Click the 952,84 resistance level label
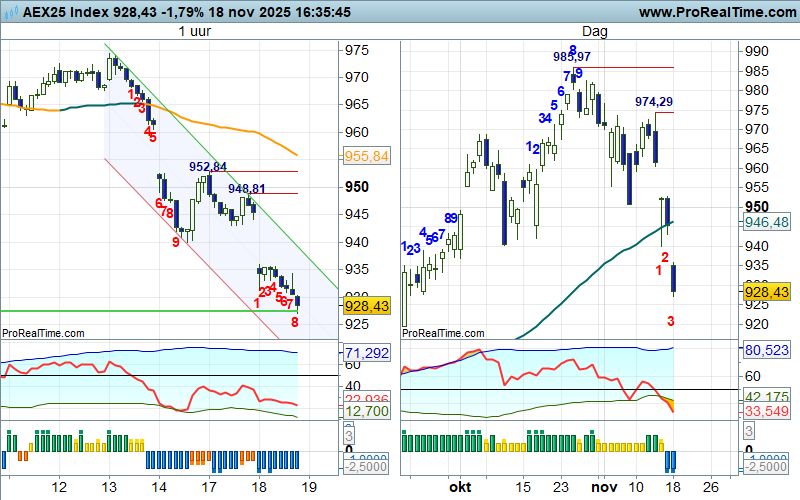Screen dimensions: 800x500 pos(208,167)
